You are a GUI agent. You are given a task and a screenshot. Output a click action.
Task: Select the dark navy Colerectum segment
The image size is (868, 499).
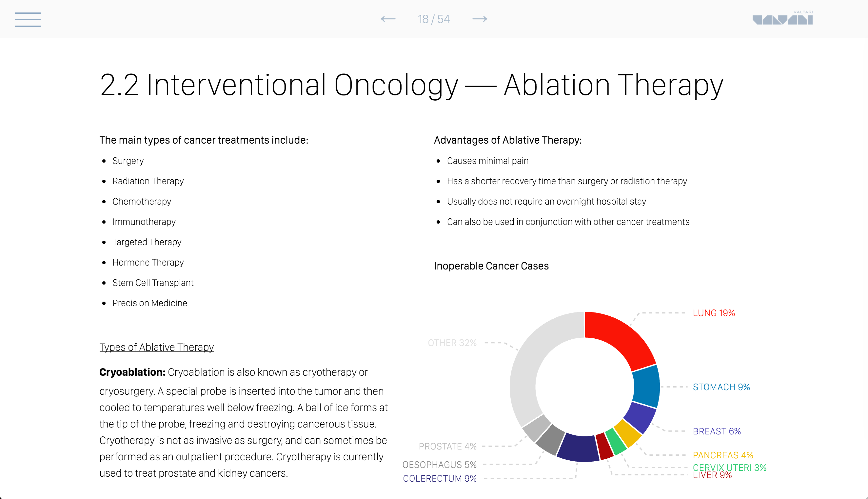[578, 448]
